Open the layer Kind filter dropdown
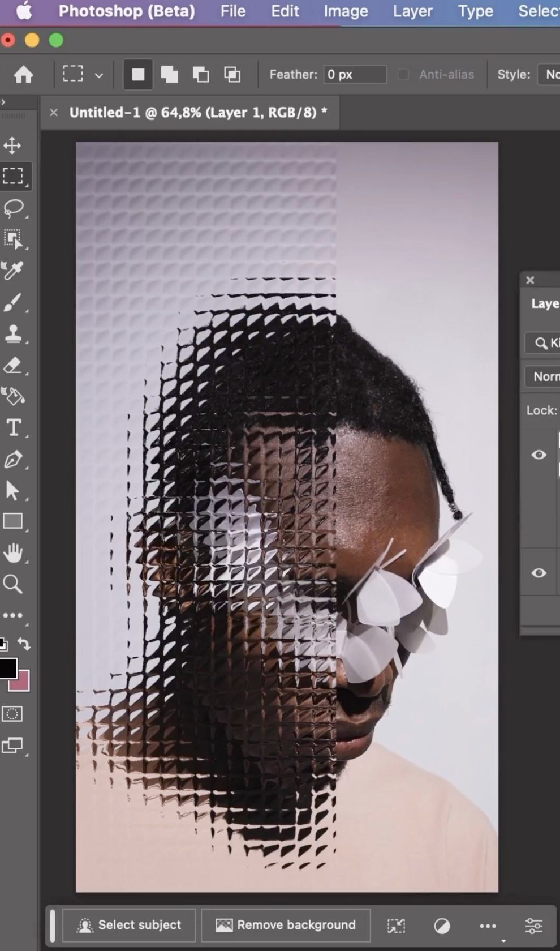560x951 pixels. [543, 343]
